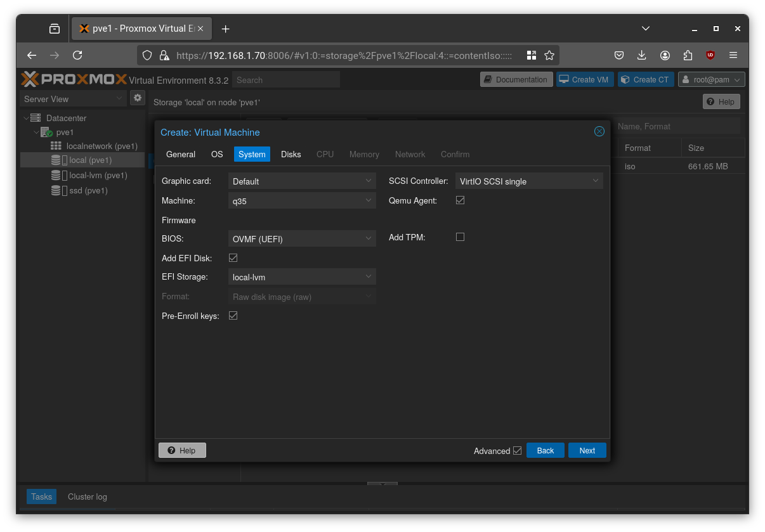Collapse the Datacenter tree node
Viewport: 765px width, 532px height.
coord(27,118)
